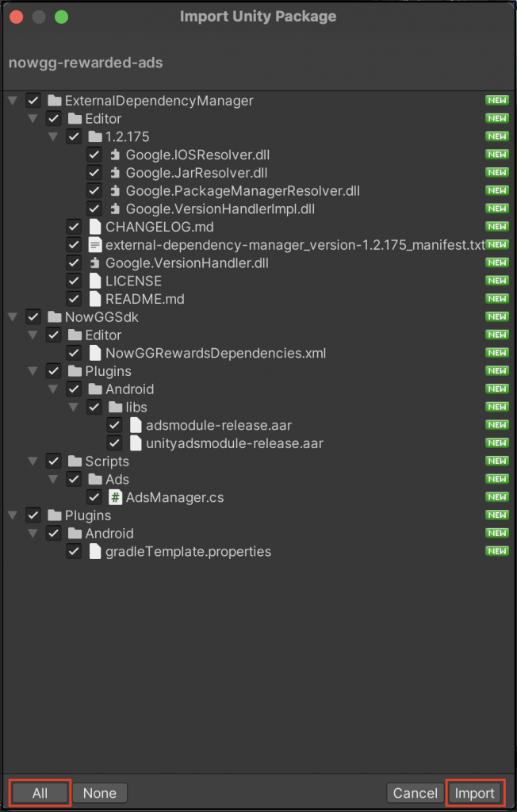Click the DLL icon beside Google.VersionHandler.dll
This screenshot has width=517, height=812.
tap(96, 262)
